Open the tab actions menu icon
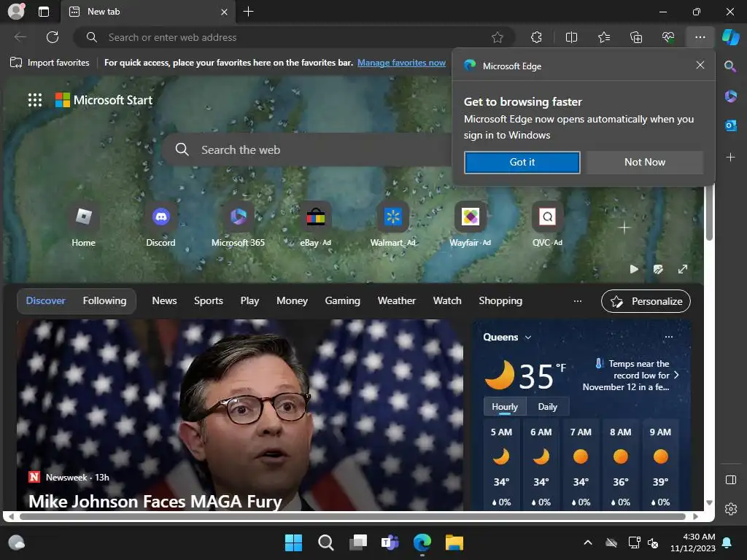 click(43, 12)
